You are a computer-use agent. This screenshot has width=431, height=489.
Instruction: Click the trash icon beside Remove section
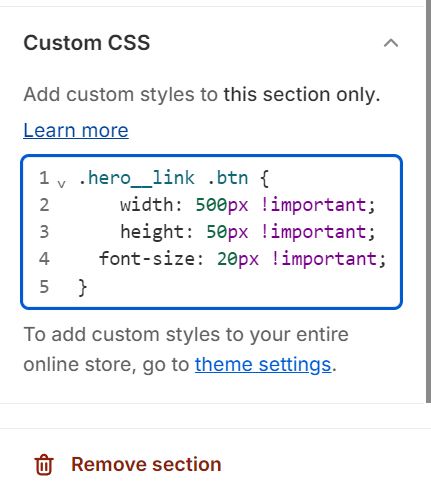[x=44, y=464]
